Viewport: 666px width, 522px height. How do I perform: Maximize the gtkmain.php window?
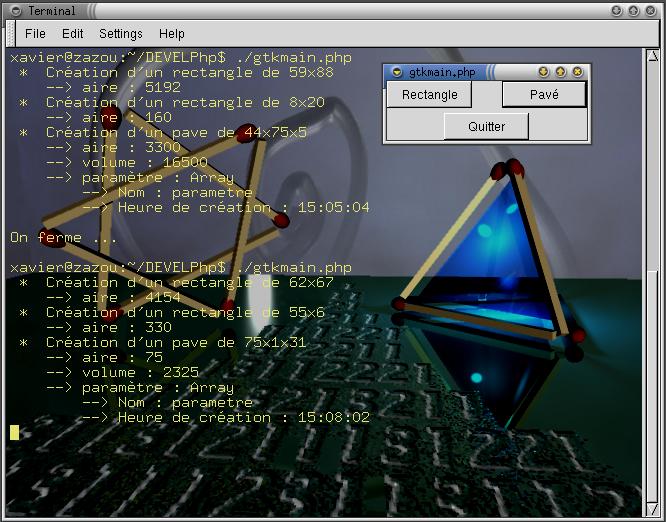(560, 72)
